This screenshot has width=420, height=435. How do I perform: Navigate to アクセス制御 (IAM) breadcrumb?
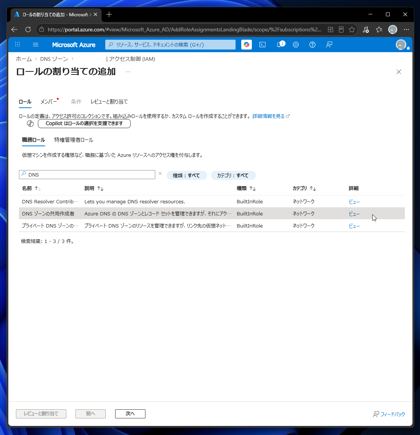click(132, 59)
